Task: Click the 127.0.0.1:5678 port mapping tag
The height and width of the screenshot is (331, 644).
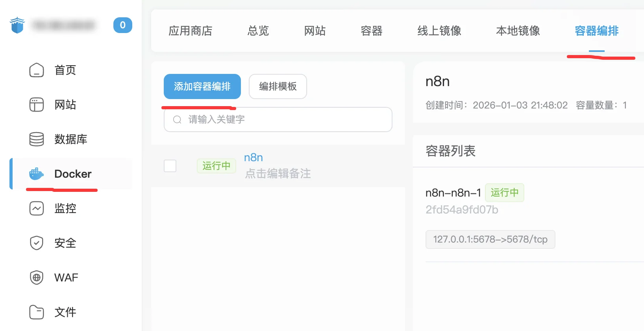Action: coord(490,239)
